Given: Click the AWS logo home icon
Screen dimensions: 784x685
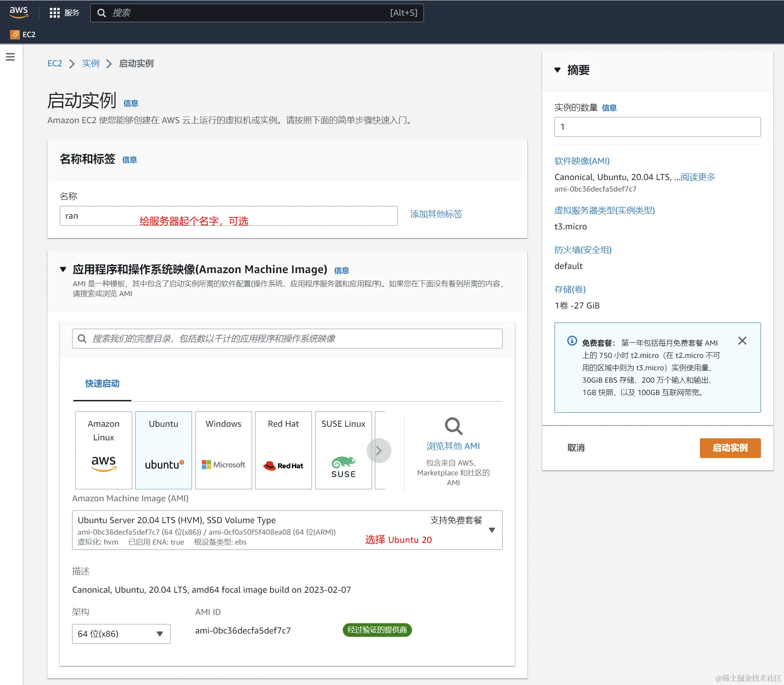Looking at the screenshot, I should [x=19, y=12].
